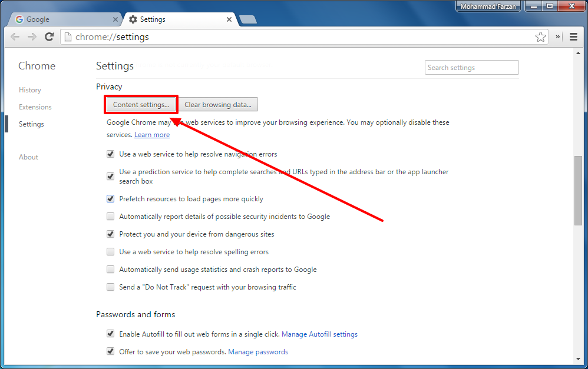Bookmark this page with the star icon
Viewport: 588px width, 369px height.
(x=540, y=36)
